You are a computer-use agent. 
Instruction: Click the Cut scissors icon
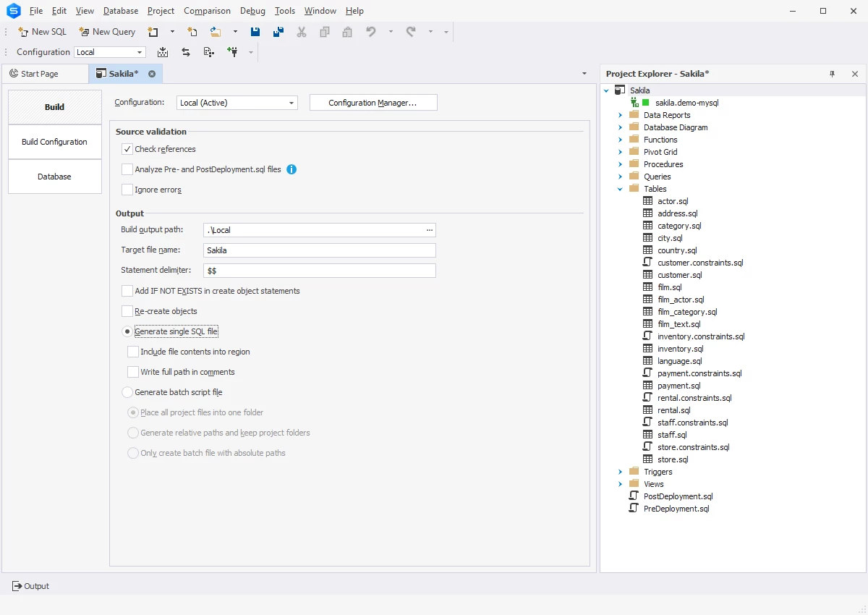click(x=302, y=32)
